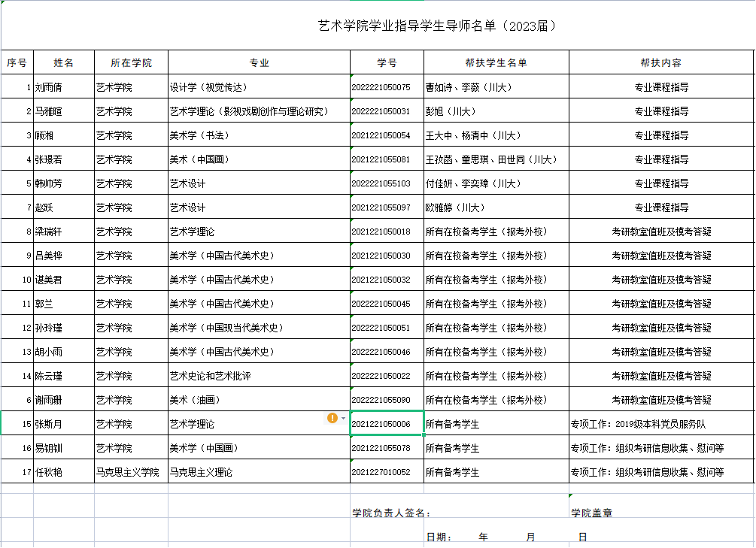Click cell 王孜菡、童思琪、田世同（川大）
The width and height of the screenshot is (756, 548).
[496, 159]
